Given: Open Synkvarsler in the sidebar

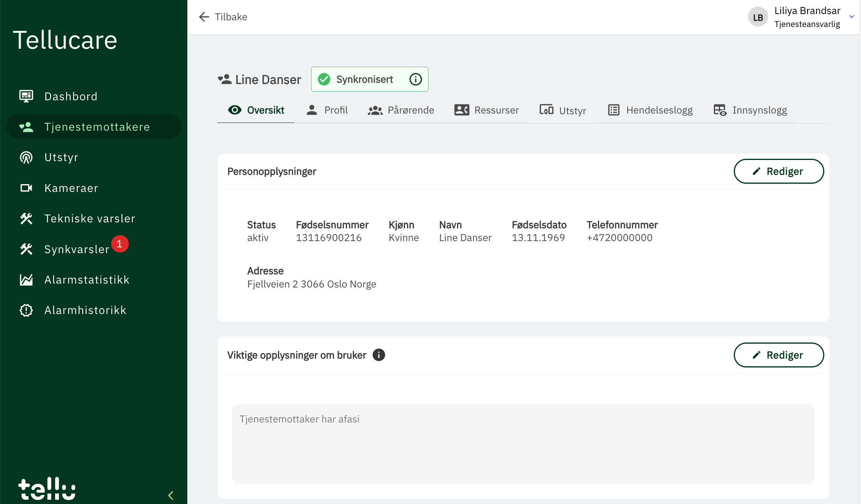Looking at the screenshot, I should 94,249.
